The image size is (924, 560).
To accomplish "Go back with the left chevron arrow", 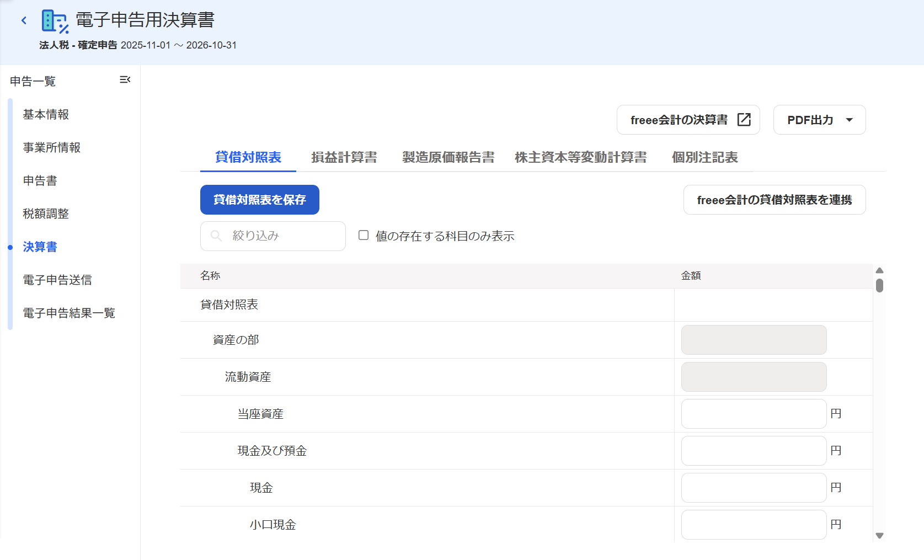I will (x=24, y=20).
